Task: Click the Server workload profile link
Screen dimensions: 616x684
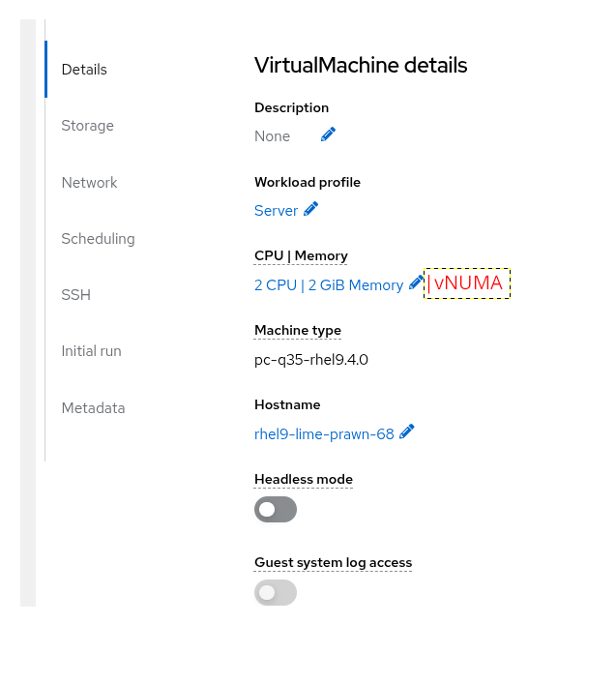Action: point(276,210)
